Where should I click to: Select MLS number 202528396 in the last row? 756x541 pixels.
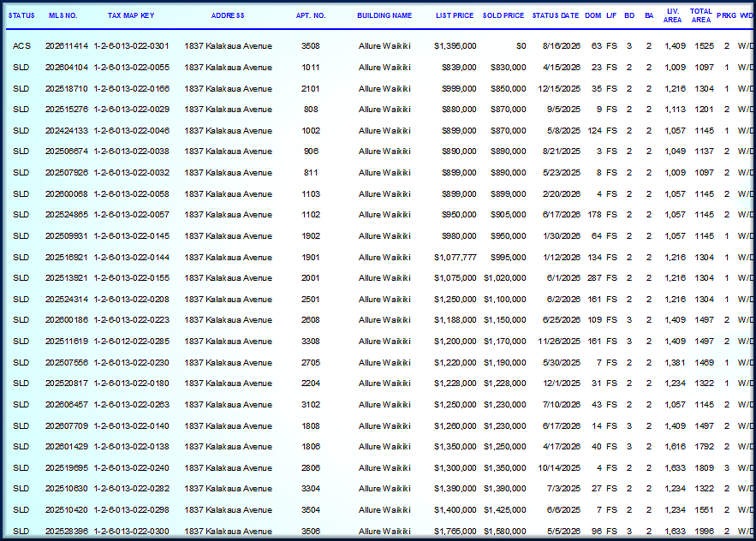pos(67,531)
